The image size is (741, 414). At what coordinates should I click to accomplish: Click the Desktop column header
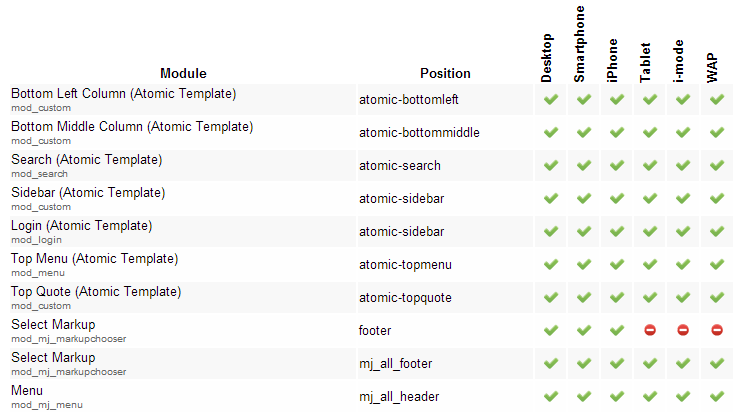pyautogui.click(x=547, y=58)
